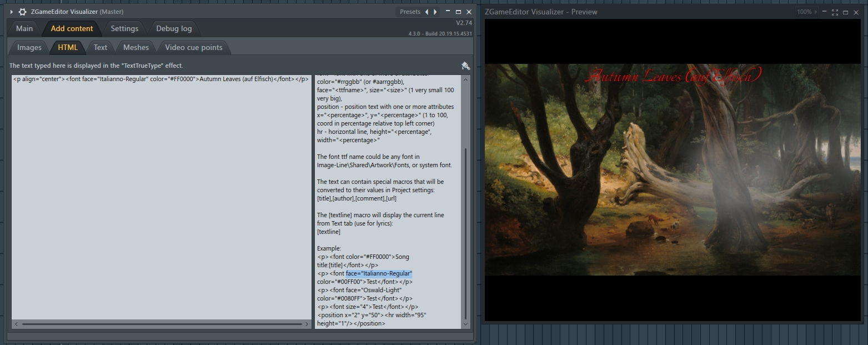The width and height of the screenshot is (868, 345).
Task: Switch to the Main tab
Action: click(24, 28)
